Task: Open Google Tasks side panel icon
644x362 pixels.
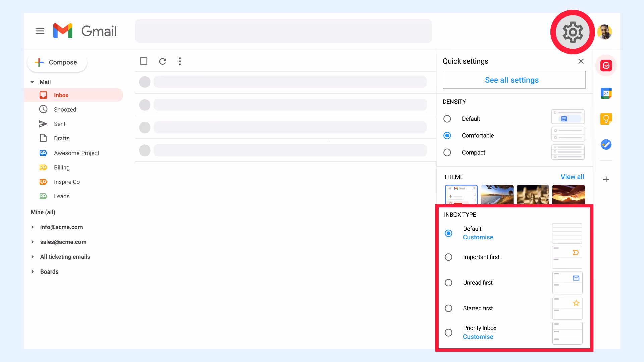Action: tap(606, 144)
